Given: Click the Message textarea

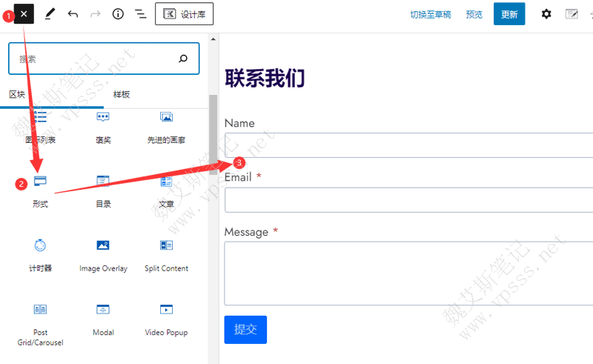Looking at the screenshot, I should click(x=409, y=274).
